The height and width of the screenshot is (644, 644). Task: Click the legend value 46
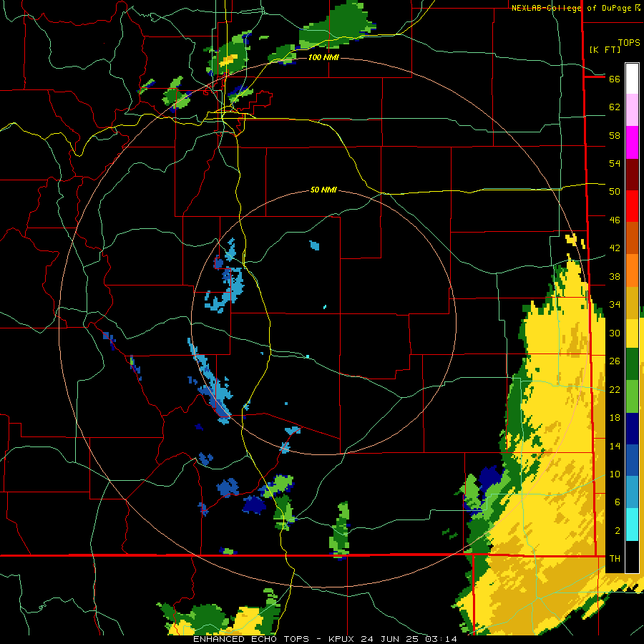tap(615, 220)
